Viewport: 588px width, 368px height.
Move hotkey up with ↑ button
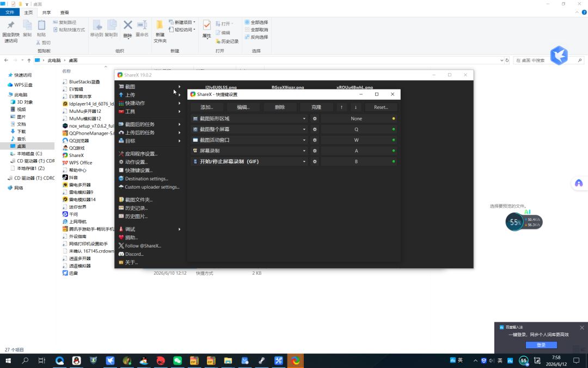[341, 107]
